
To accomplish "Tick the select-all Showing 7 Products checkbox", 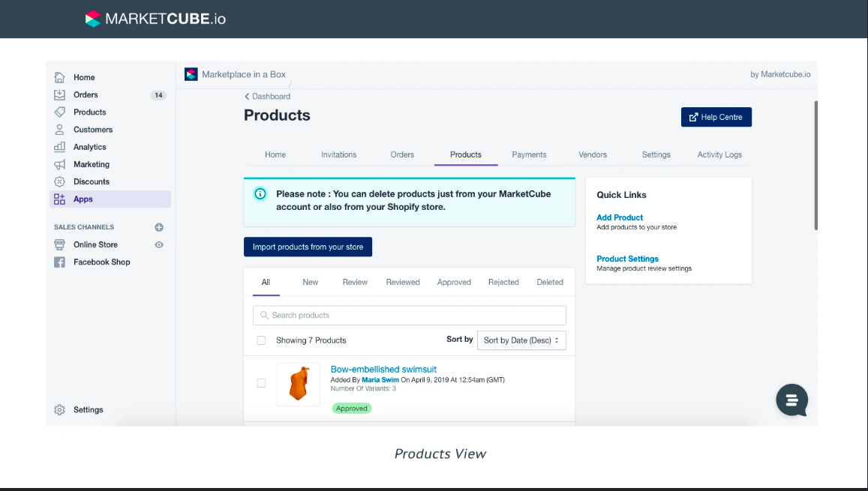I will point(261,340).
